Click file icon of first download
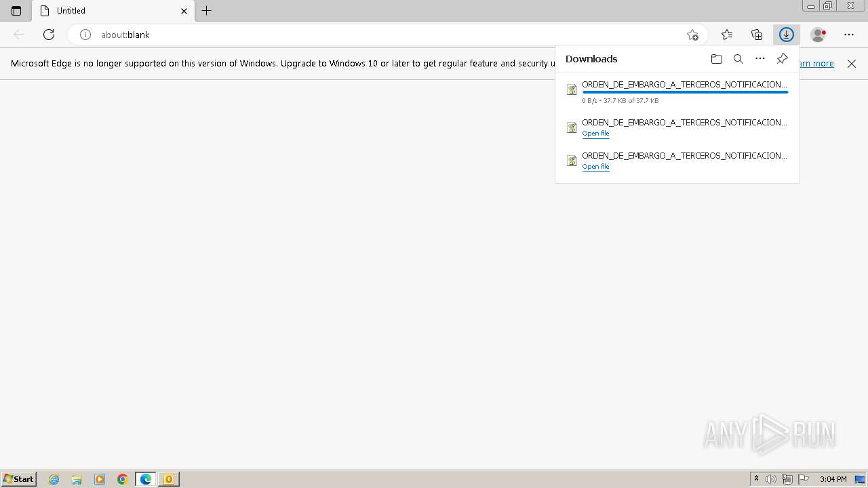The height and width of the screenshot is (488, 868). 572,89
